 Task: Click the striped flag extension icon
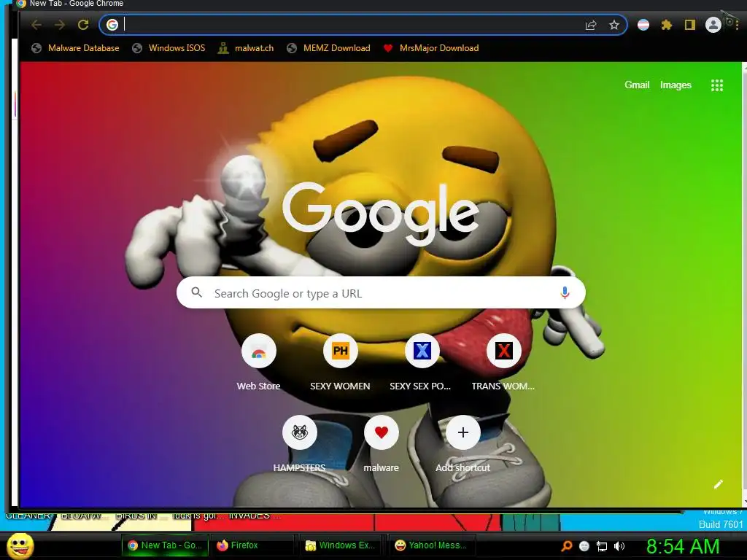(643, 25)
